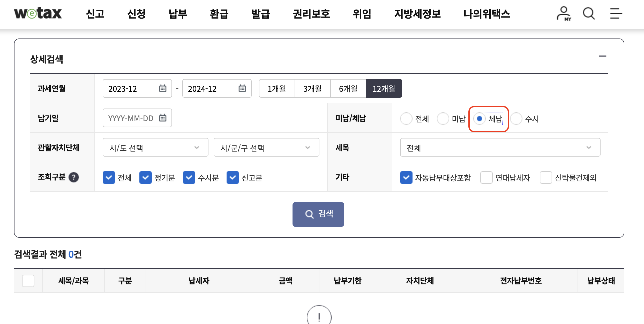Open the 위임 menu
This screenshot has height=324, width=644.
click(x=362, y=14)
